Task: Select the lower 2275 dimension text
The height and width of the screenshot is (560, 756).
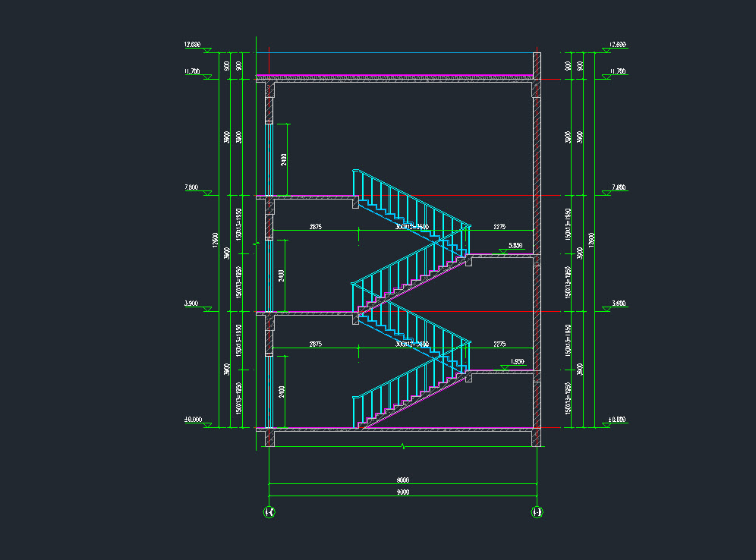Action: point(499,344)
